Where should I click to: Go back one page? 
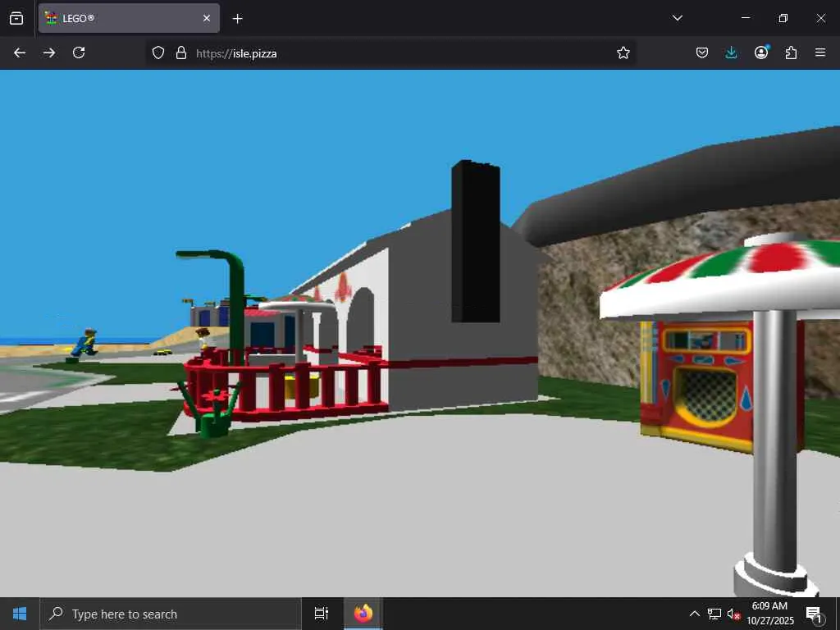[20, 52]
